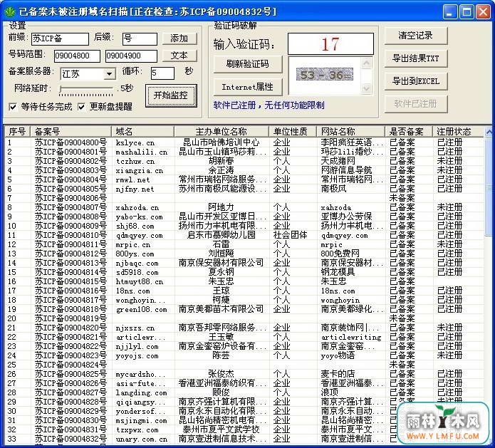Image resolution: width=495 pixels, height=448 pixels.
Task: Clear records with 清空记录 button
Action: coord(416,36)
